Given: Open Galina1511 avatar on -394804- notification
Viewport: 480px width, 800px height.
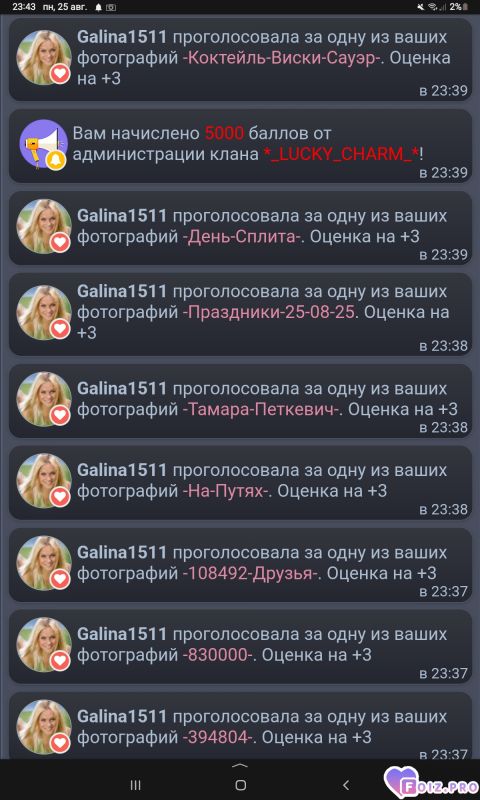Looking at the screenshot, I should click(x=44, y=727).
